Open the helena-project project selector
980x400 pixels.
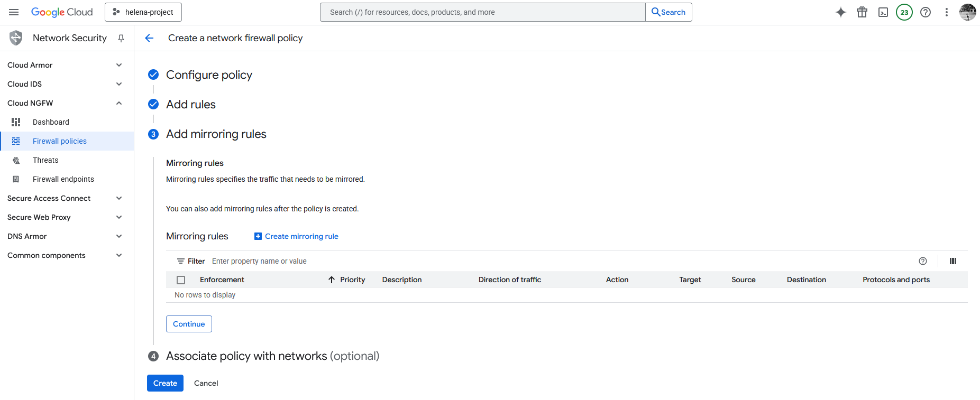[x=143, y=12]
